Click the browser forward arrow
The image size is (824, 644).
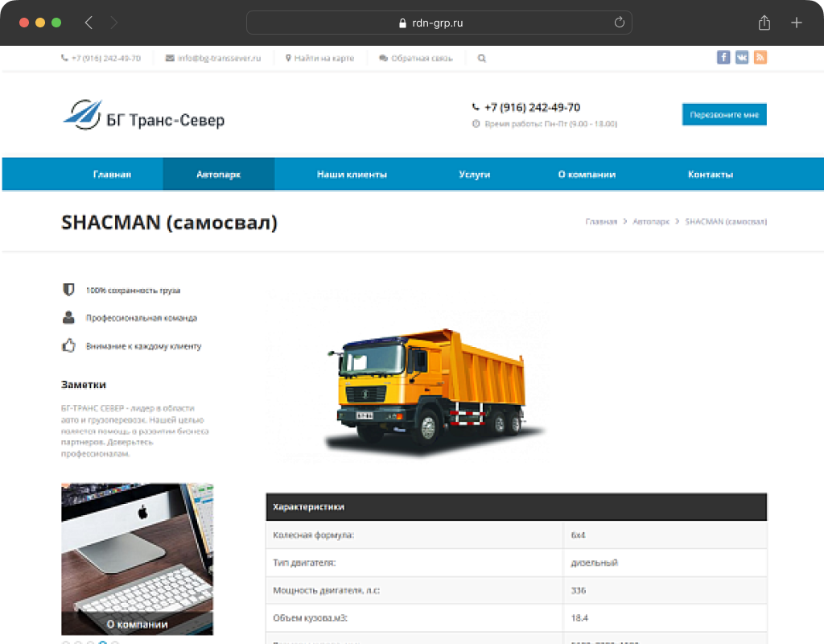coord(113,23)
